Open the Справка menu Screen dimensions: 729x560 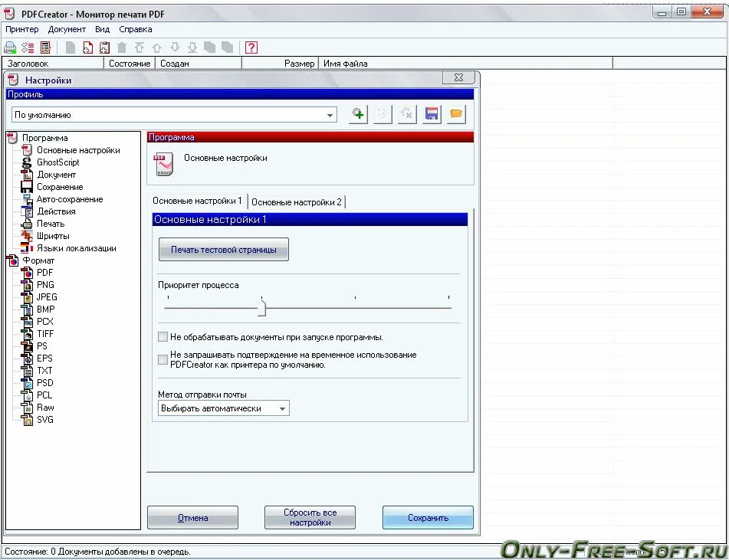[135, 29]
